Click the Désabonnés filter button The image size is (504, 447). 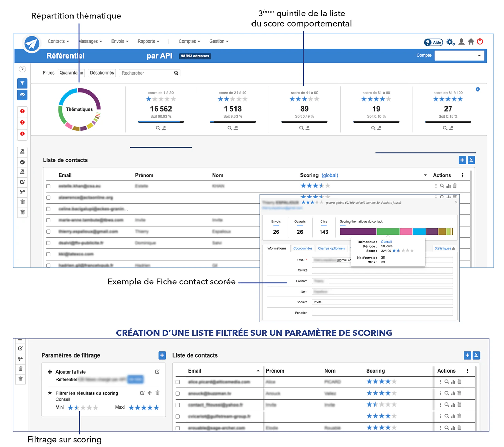(102, 73)
